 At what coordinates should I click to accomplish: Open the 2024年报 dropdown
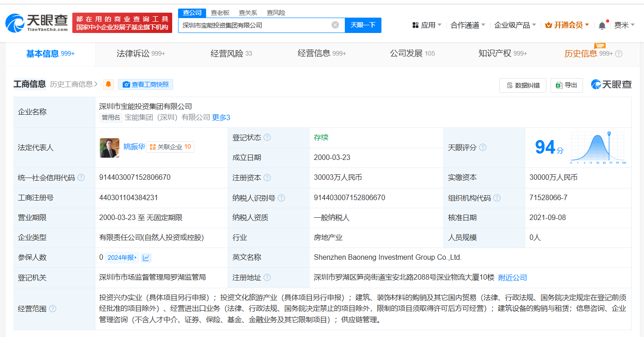click(x=122, y=257)
